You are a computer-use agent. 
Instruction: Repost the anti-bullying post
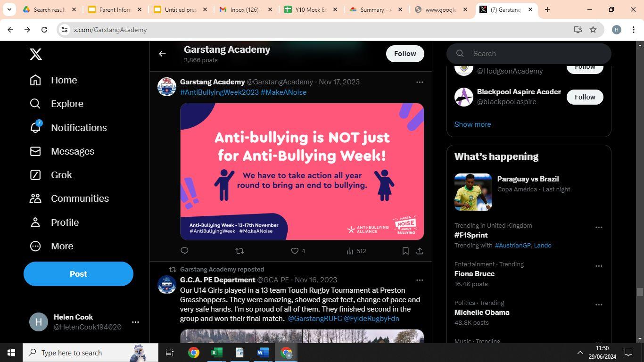click(x=239, y=251)
